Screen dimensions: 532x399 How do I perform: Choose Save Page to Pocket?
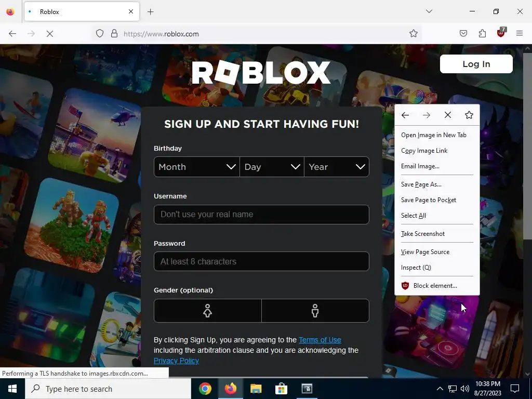click(x=437, y=200)
